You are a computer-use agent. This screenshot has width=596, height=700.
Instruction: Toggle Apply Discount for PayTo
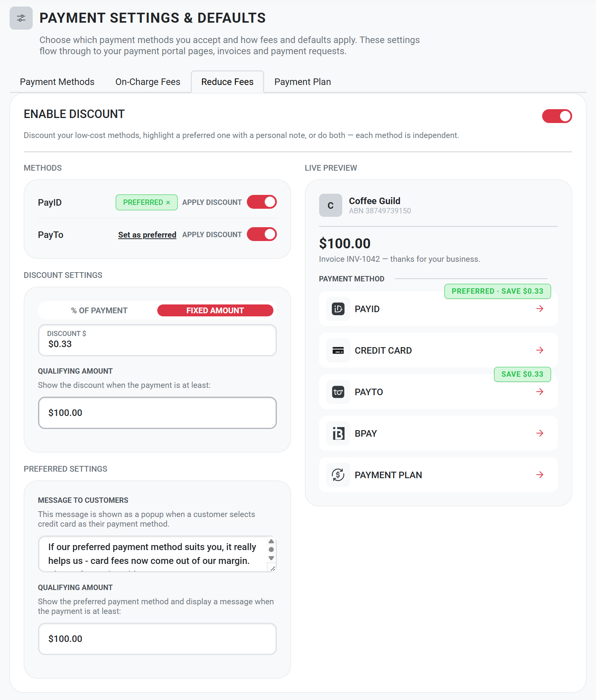(x=261, y=234)
